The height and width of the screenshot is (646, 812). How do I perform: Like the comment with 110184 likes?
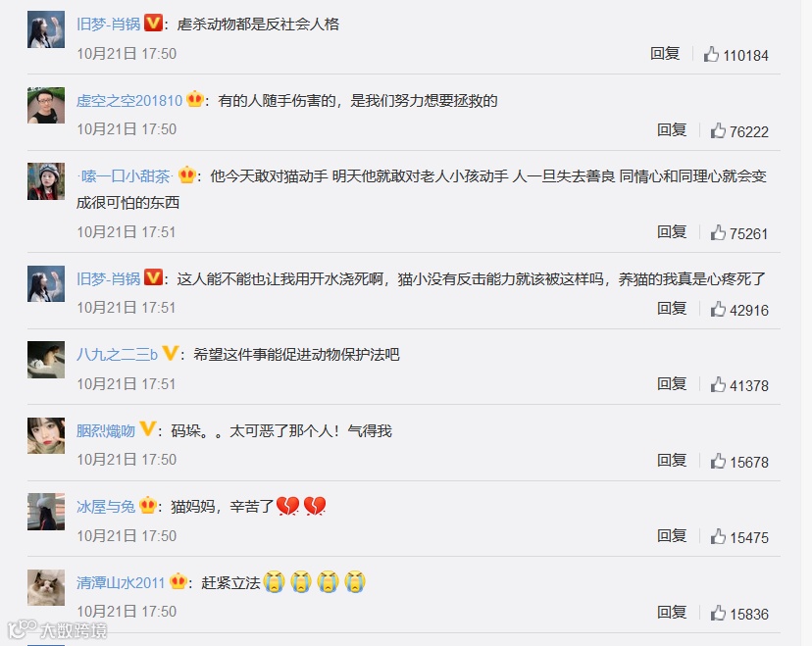click(x=711, y=54)
